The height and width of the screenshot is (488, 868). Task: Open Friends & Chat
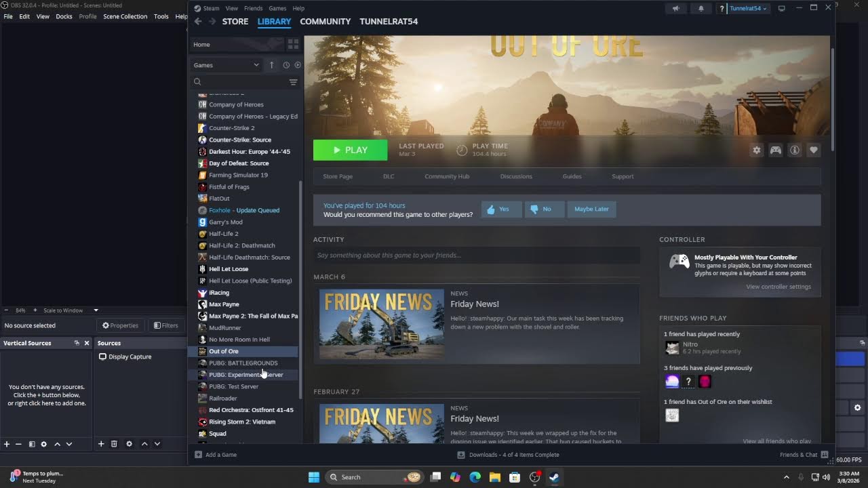coord(804,455)
